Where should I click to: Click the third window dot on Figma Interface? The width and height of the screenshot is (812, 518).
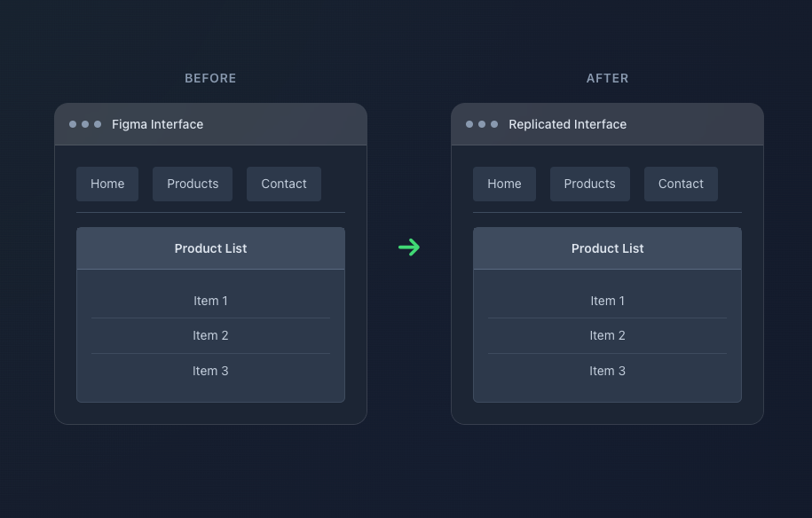(x=98, y=124)
